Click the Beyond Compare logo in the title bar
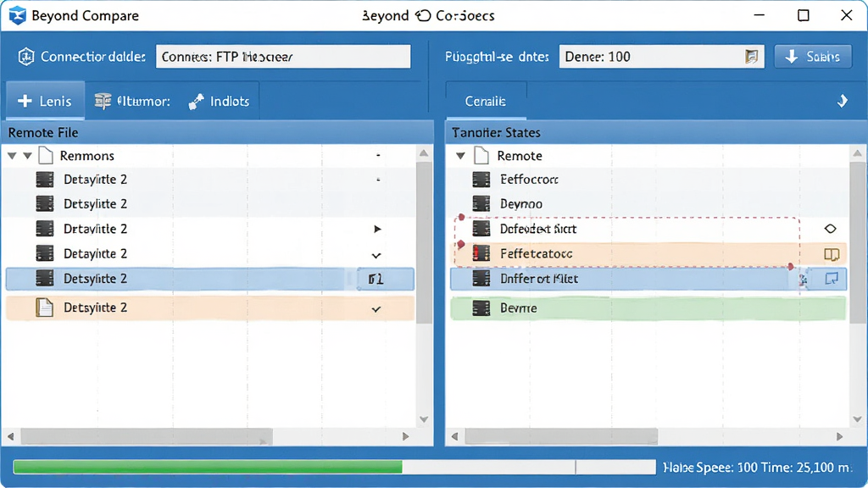This screenshot has height=488, width=868. point(17,15)
